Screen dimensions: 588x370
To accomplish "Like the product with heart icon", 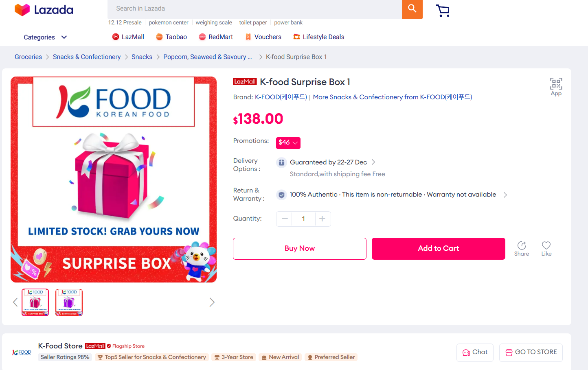I will 546,248.
